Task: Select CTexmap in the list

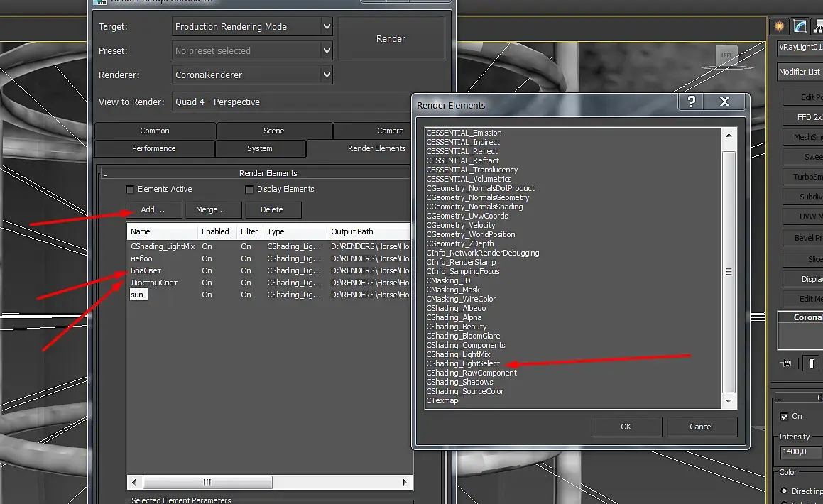Action: 442,400
